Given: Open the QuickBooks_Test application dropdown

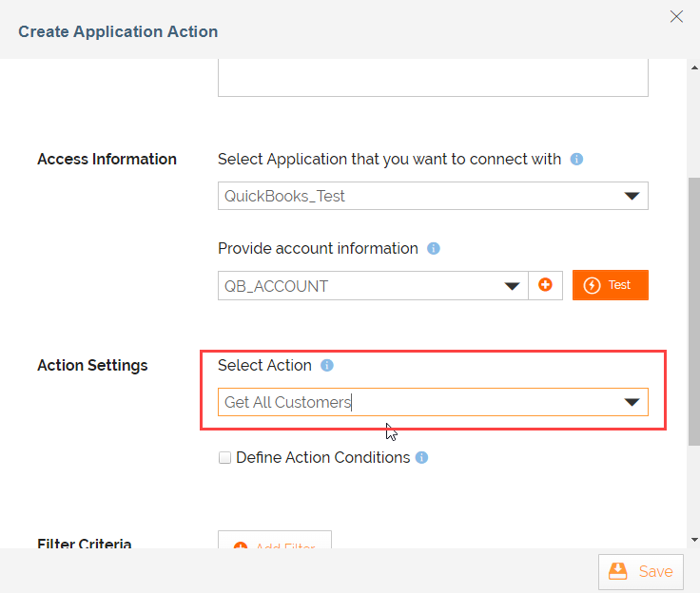Looking at the screenshot, I should point(433,197).
